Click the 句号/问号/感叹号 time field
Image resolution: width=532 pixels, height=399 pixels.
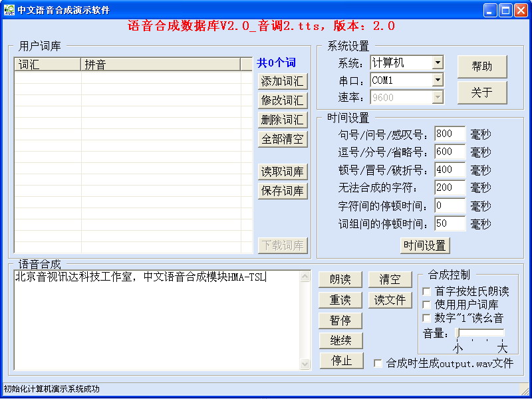(x=450, y=134)
